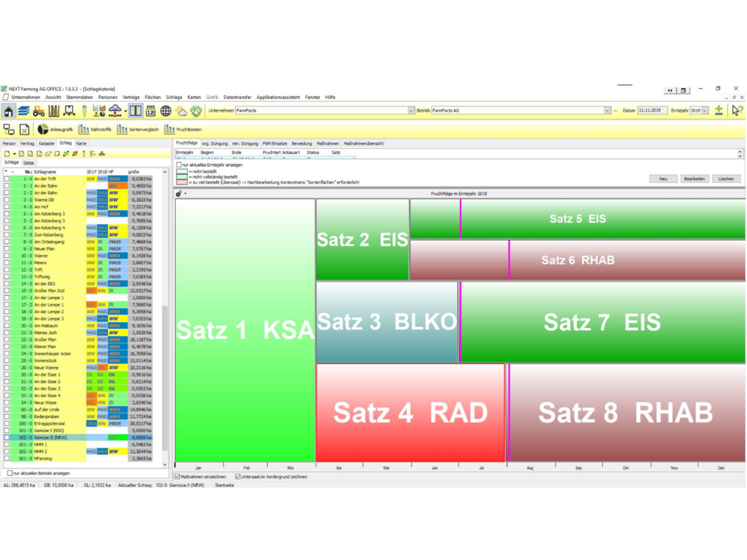Click the tractor machinery icon
The width and height of the screenshot is (747, 560).
[x=39, y=111]
